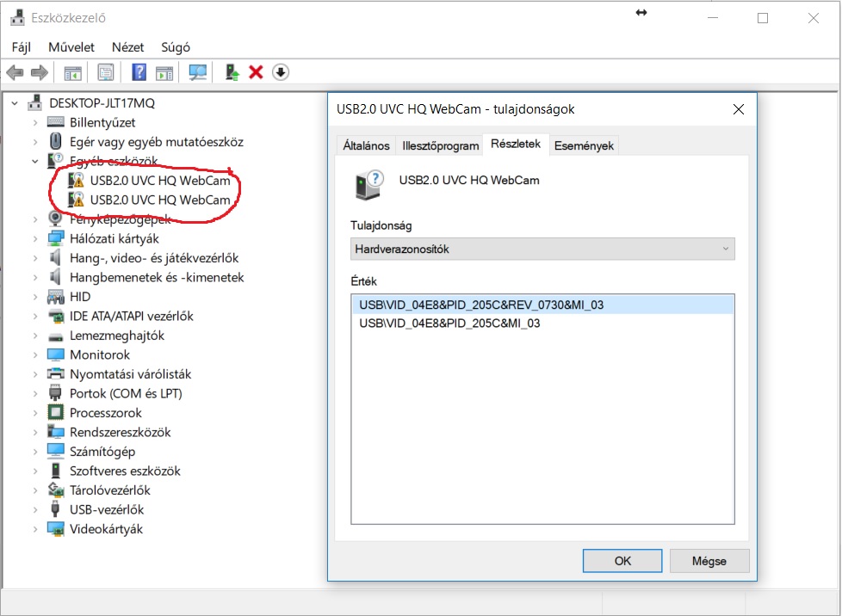Maximize the Eszközkezelő window

click(x=763, y=18)
